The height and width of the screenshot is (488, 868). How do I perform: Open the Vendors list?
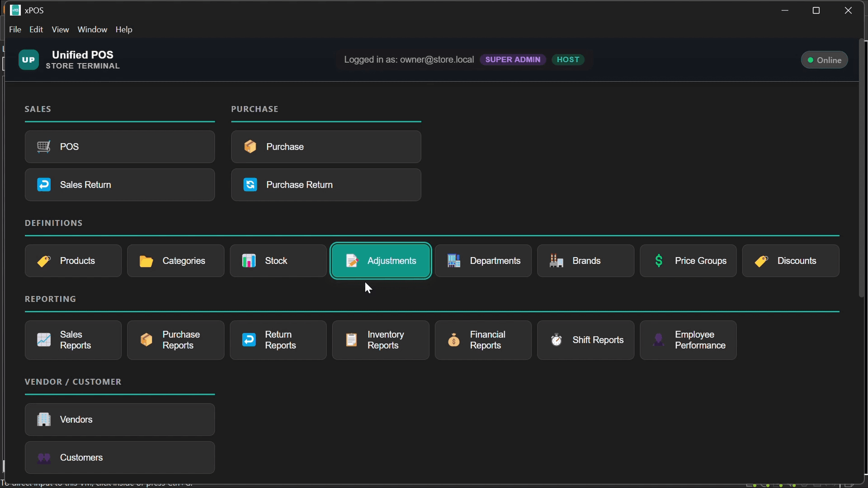click(120, 420)
